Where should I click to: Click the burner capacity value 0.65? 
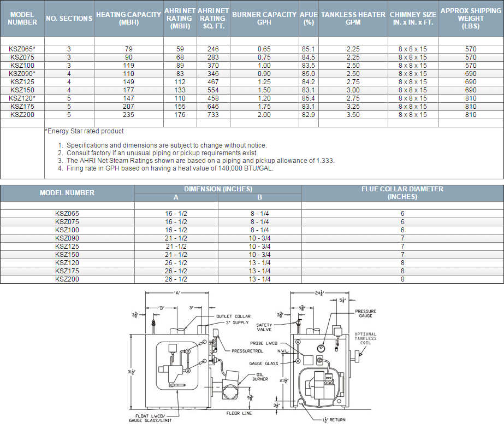[x=264, y=49]
